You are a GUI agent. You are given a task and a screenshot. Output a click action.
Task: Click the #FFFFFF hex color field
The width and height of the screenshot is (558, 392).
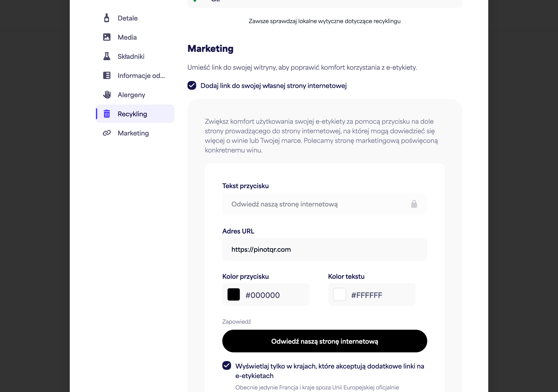pos(372,295)
